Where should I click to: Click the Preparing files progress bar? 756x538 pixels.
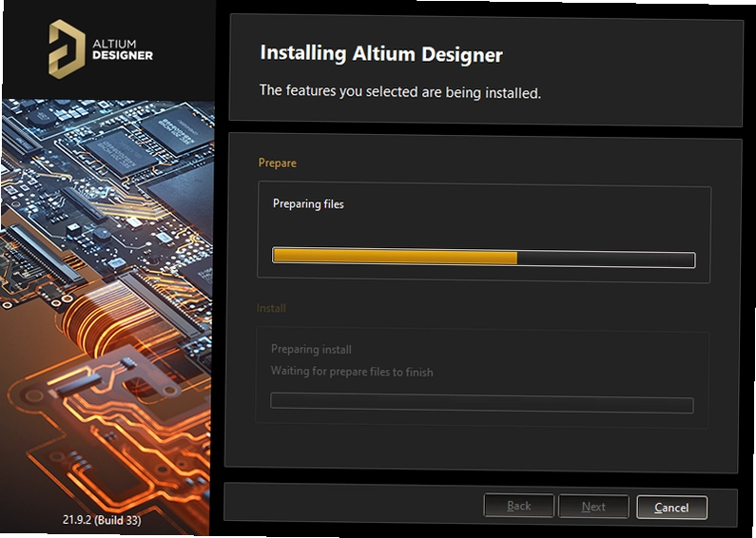484,258
